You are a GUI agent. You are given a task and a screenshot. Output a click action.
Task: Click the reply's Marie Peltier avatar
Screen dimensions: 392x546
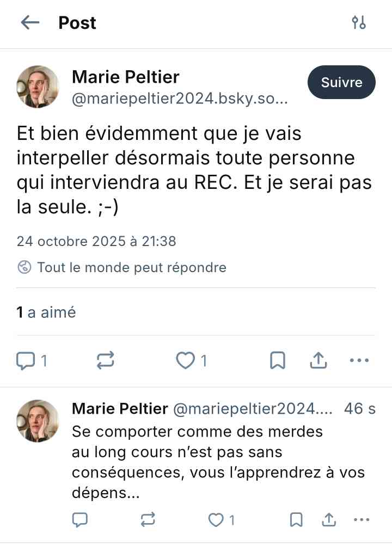38,421
